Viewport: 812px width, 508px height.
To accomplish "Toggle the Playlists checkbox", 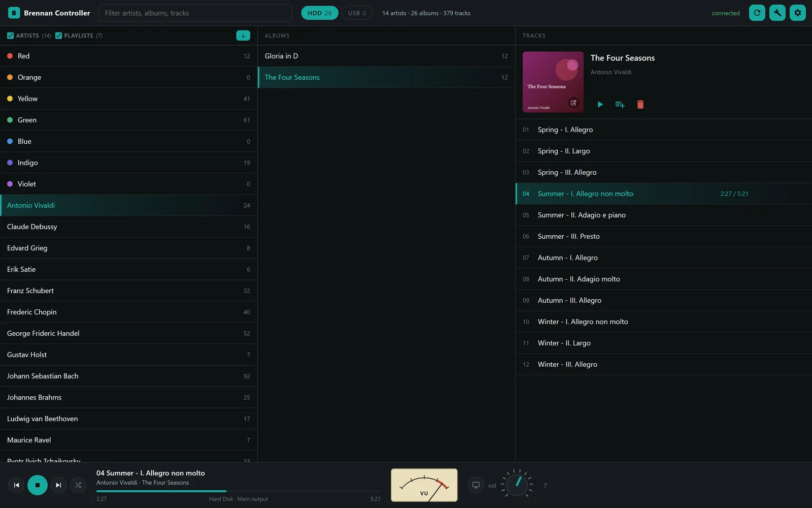I will tap(58, 36).
